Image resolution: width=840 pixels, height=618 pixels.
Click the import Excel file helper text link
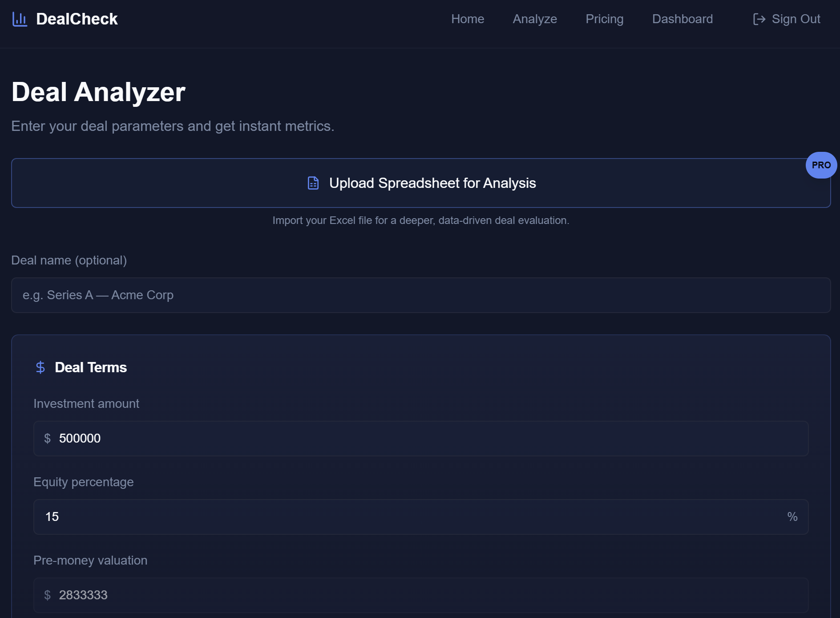[420, 220]
